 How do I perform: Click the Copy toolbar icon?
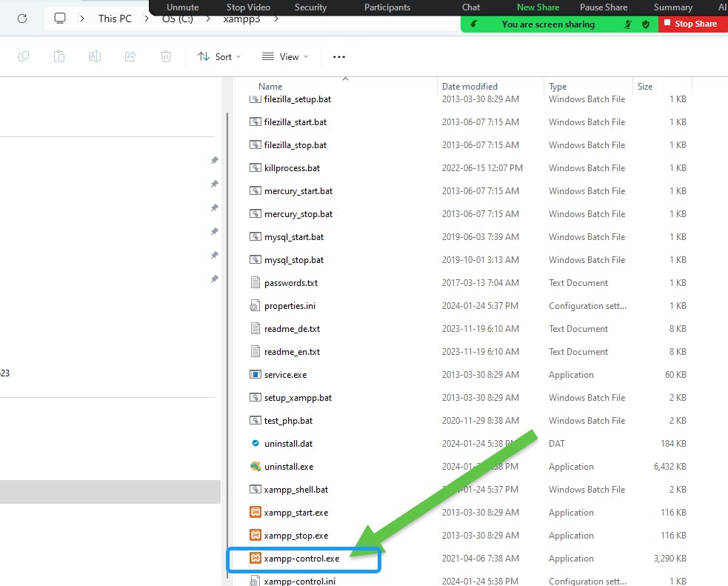[x=24, y=56]
